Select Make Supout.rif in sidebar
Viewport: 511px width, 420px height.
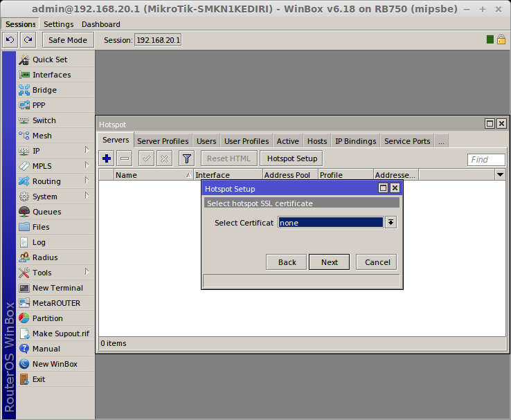(55, 334)
